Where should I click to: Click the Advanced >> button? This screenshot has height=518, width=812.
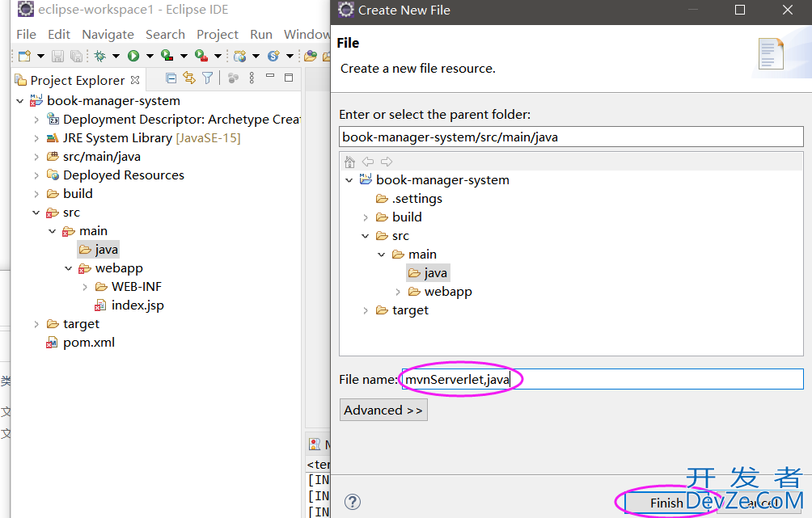click(383, 410)
